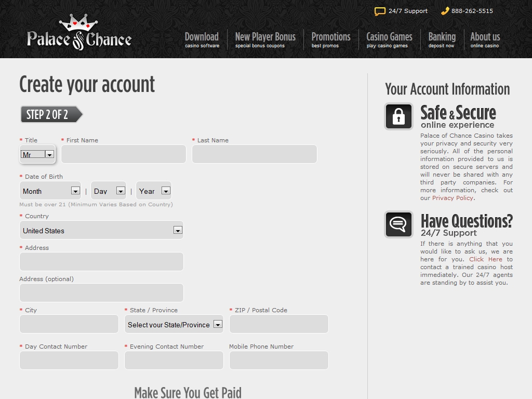Open the Download casino software menu
Image resolution: width=532 pixels, height=399 pixels.
(x=202, y=39)
